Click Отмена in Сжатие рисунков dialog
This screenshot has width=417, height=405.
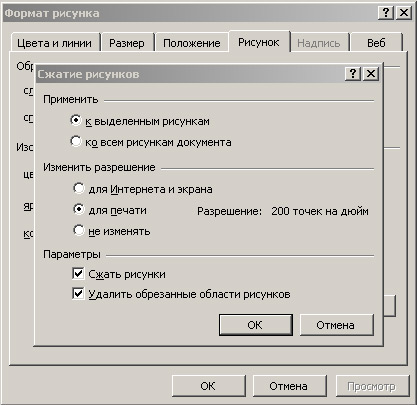tap(336, 325)
